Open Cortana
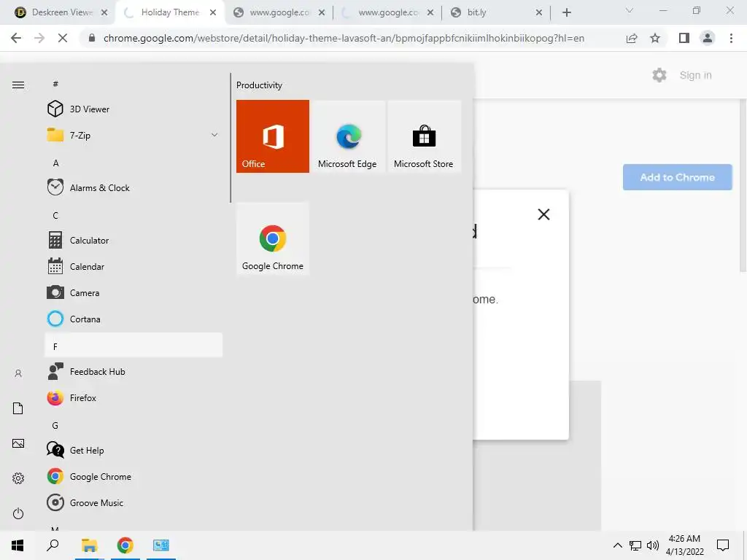The width and height of the screenshot is (747, 560). (133, 319)
